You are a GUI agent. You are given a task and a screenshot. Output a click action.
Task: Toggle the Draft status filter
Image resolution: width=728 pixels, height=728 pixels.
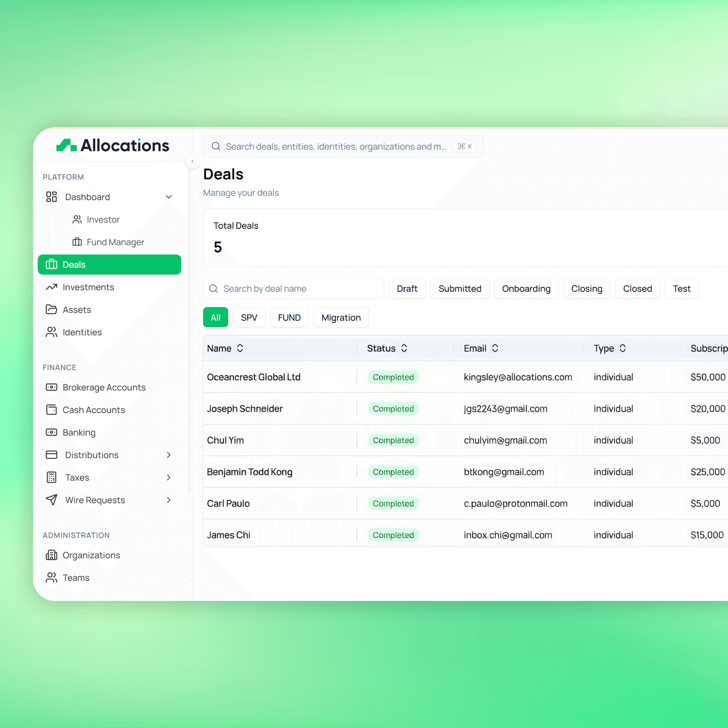click(407, 289)
